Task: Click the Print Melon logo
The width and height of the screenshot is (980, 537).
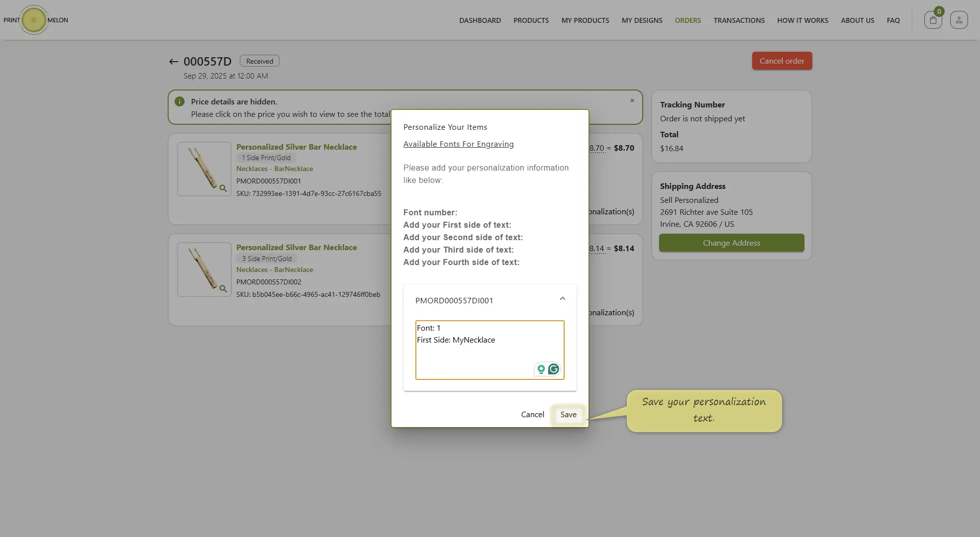Action: point(34,20)
